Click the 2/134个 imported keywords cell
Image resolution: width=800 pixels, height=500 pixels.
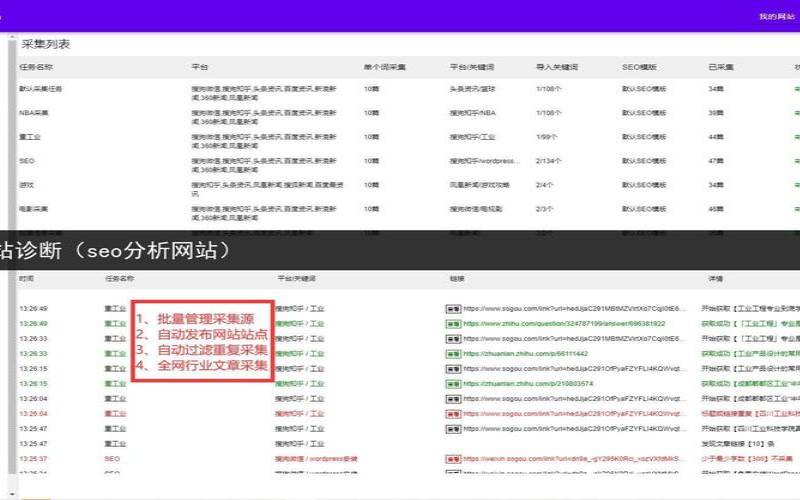click(548, 161)
